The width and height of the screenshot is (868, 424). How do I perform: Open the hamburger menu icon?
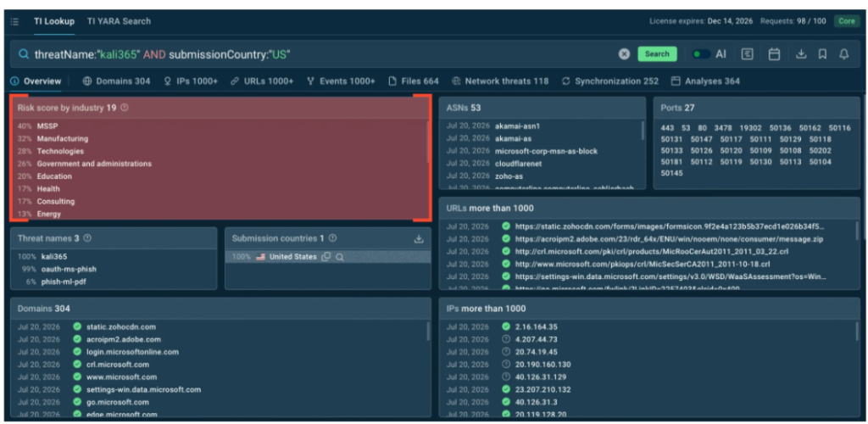(x=15, y=21)
